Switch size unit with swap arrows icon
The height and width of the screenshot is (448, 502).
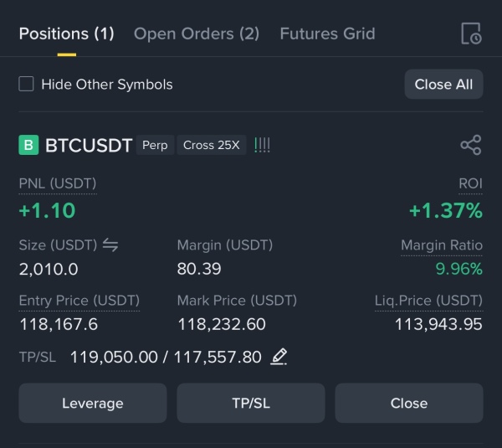(110, 245)
